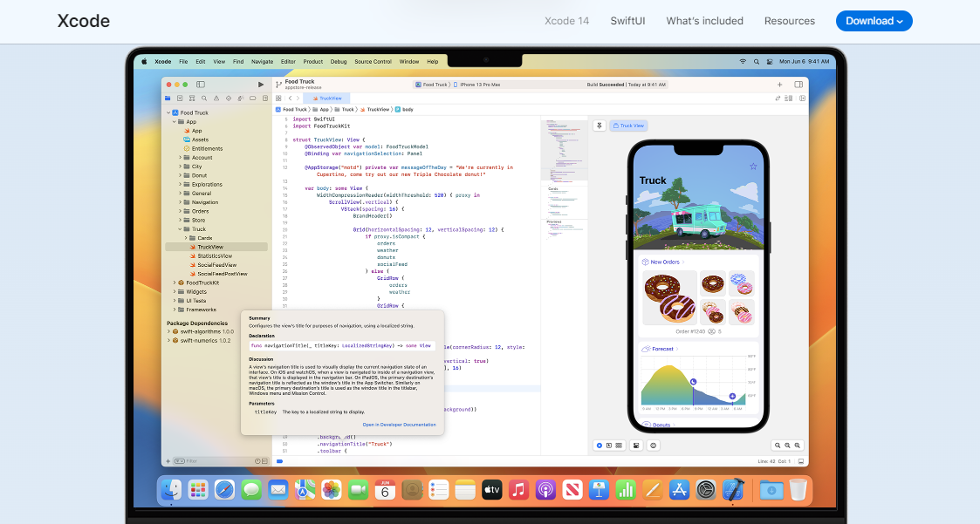Click the Open in Developer Documentation link
The height and width of the screenshot is (524, 980).
pyautogui.click(x=399, y=425)
